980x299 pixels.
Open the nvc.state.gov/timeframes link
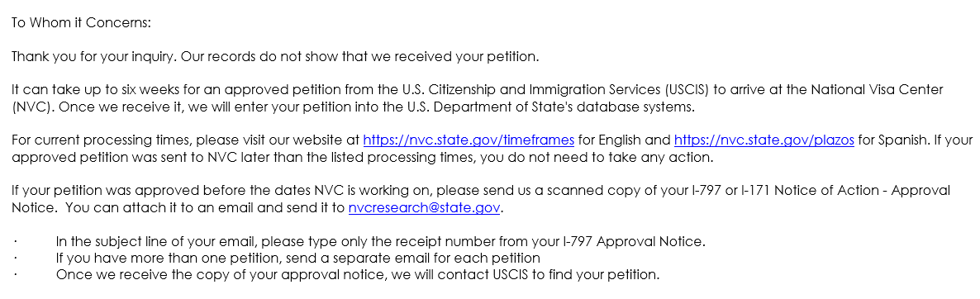(469, 140)
